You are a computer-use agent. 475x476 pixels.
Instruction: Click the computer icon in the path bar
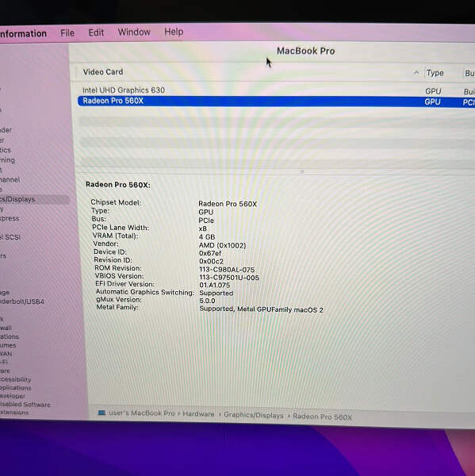(102, 413)
